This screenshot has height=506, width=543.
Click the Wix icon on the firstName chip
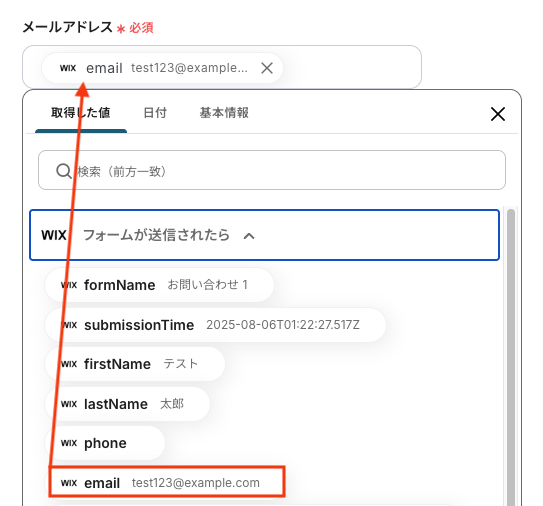pos(69,364)
